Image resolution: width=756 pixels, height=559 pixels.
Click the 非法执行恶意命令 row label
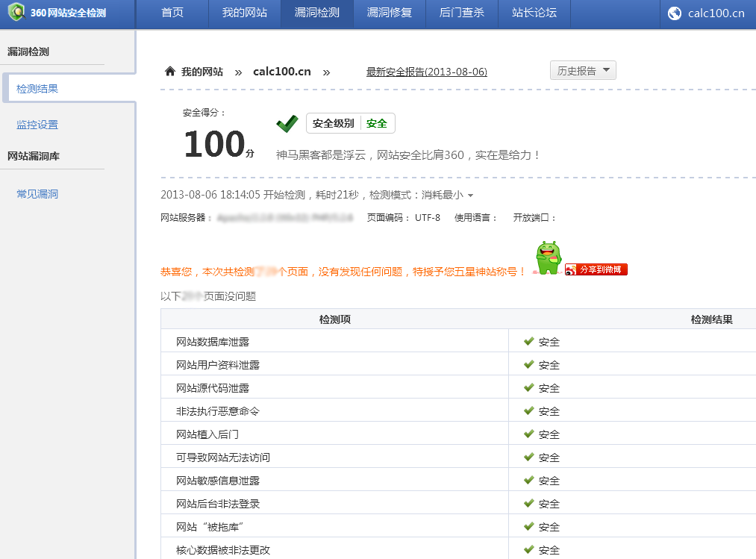point(218,411)
